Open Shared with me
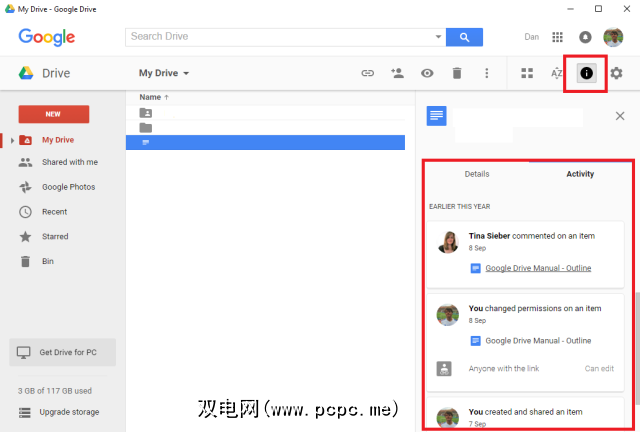The width and height of the screenshot is (640, 432). [70, 162]
